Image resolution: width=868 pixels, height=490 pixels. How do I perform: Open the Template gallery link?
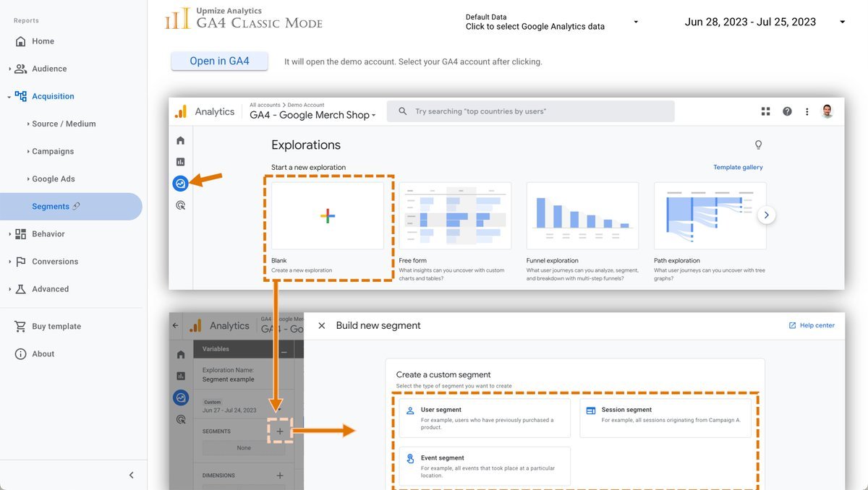coord(738,167)
